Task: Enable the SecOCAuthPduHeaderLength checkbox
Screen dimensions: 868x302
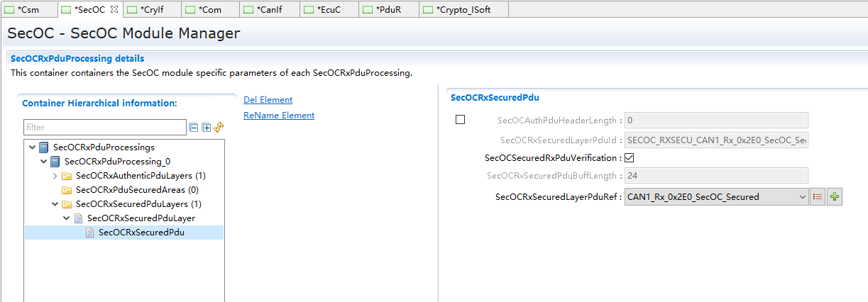Action: (x=460, y=120)
